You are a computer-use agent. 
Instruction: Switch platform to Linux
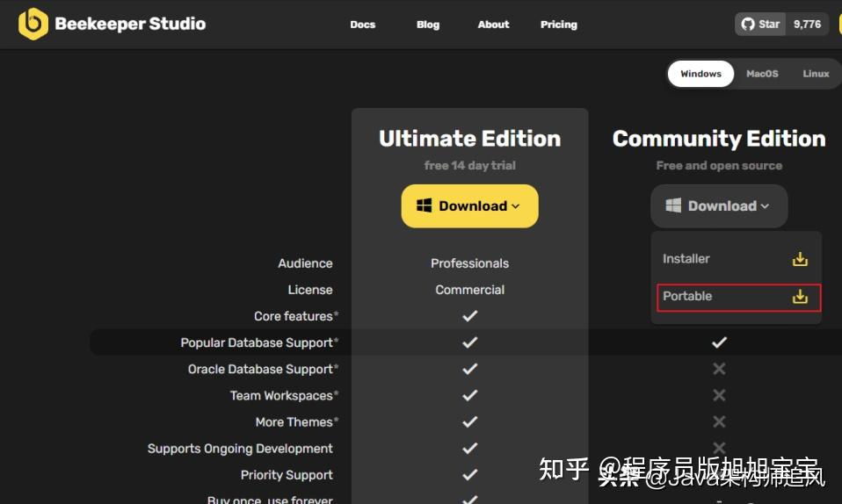click(x=816, y=74)
